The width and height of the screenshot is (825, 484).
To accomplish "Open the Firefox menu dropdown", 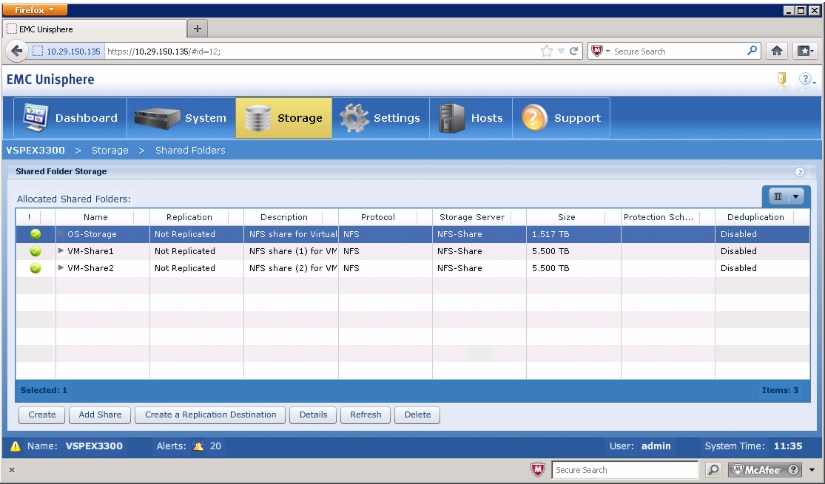I will tap(35, 10).
